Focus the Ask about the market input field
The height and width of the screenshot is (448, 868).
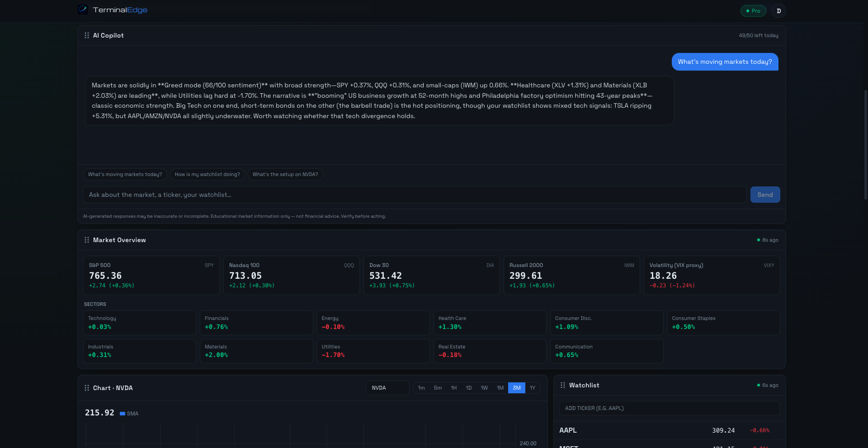(415, 195)
